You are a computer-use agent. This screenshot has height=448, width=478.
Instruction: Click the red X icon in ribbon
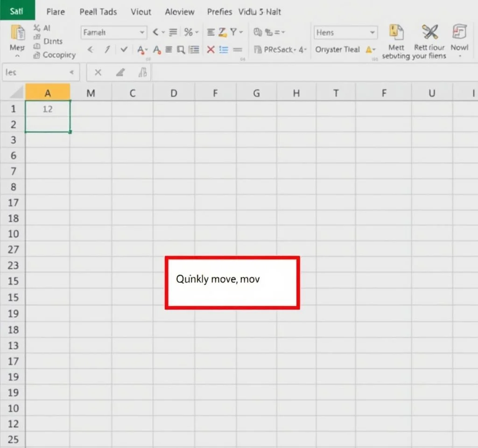tap(211, 49)
